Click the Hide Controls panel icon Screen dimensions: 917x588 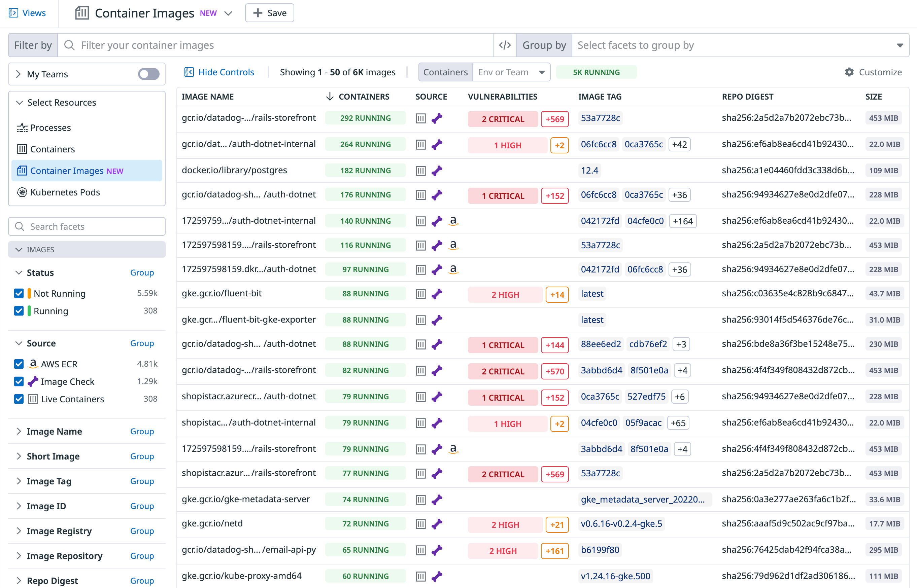click(189, 72)
